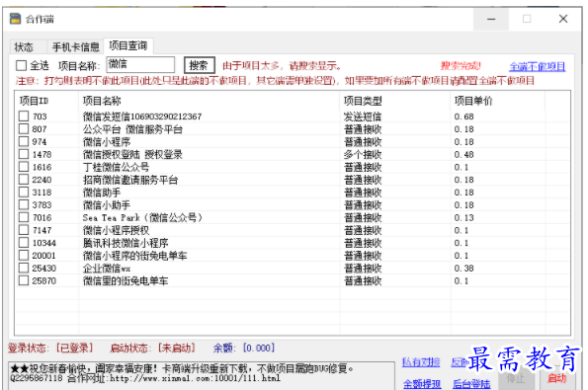The width and height of the screenshot is (588, 390).
Task: Click the 合作端 app icon in title bar
Action: (x=16, y=19)
